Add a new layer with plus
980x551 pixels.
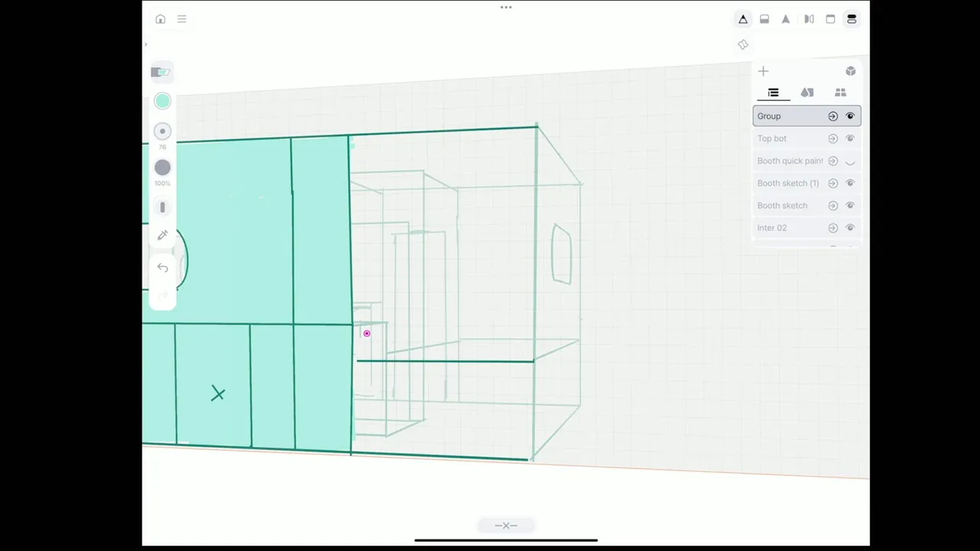763,71
